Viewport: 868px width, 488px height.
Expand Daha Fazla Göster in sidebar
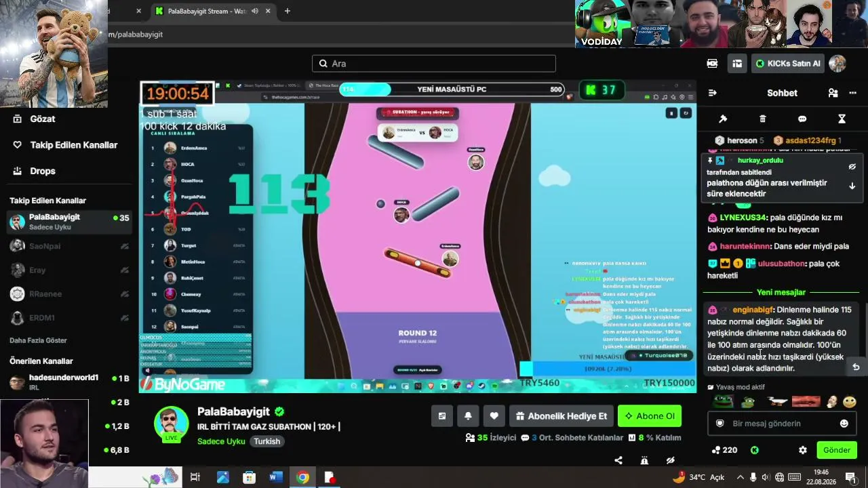(x=38, y=340)
